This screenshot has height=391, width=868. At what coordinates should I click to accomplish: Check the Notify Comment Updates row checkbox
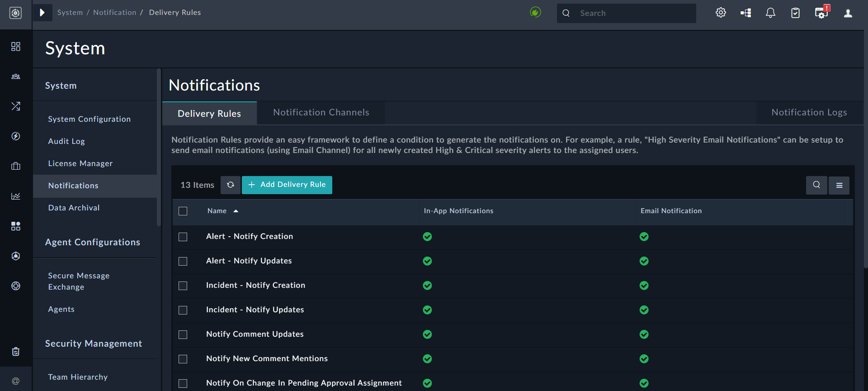183,335
